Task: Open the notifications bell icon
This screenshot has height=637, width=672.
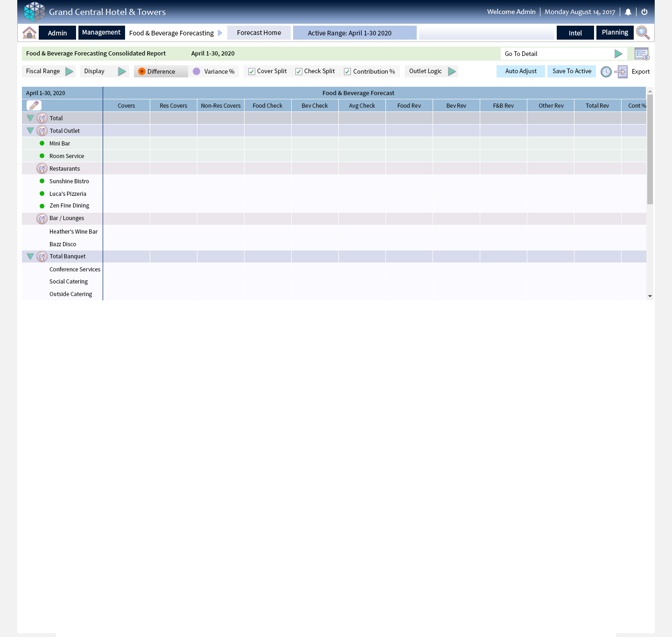Action: point(628,12)
